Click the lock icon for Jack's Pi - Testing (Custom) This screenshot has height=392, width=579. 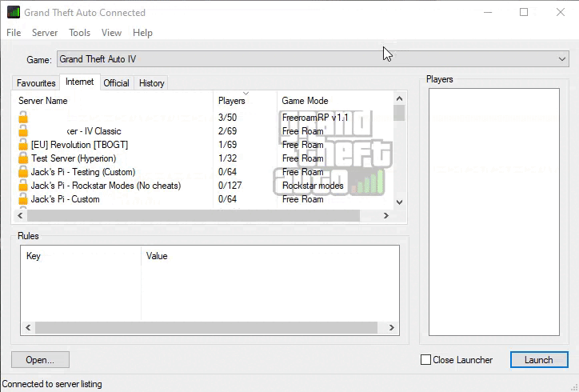pyautogui.click(x=23, y=172)
